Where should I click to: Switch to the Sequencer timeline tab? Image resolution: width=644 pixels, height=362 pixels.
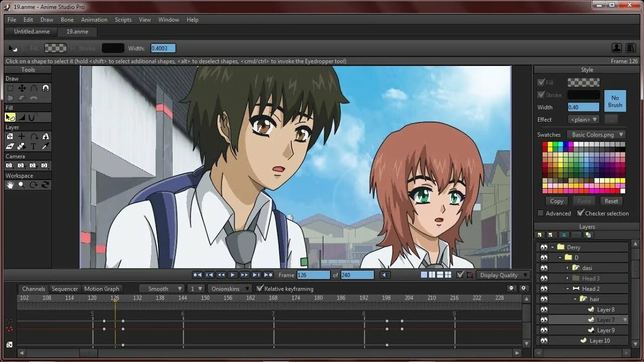[x=65, y=289]
